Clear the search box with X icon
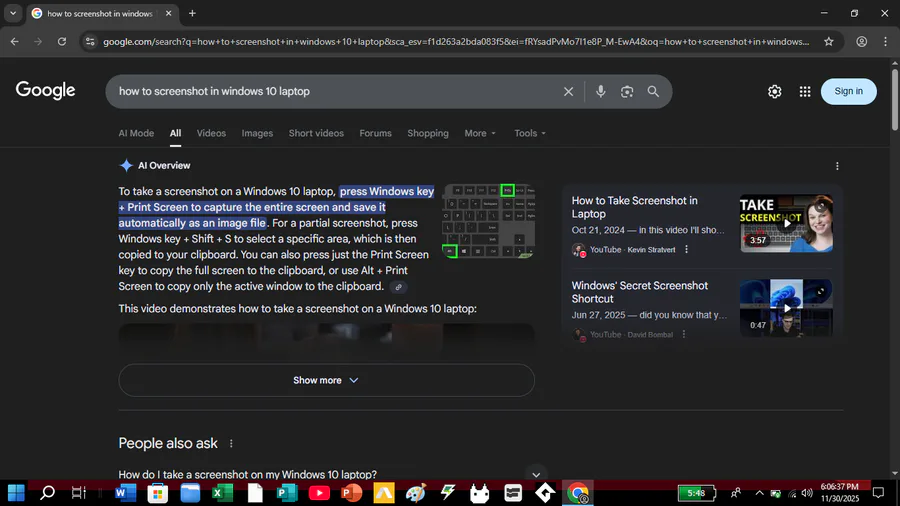Viewport: 900px width, 506px height. click(568, 91)
